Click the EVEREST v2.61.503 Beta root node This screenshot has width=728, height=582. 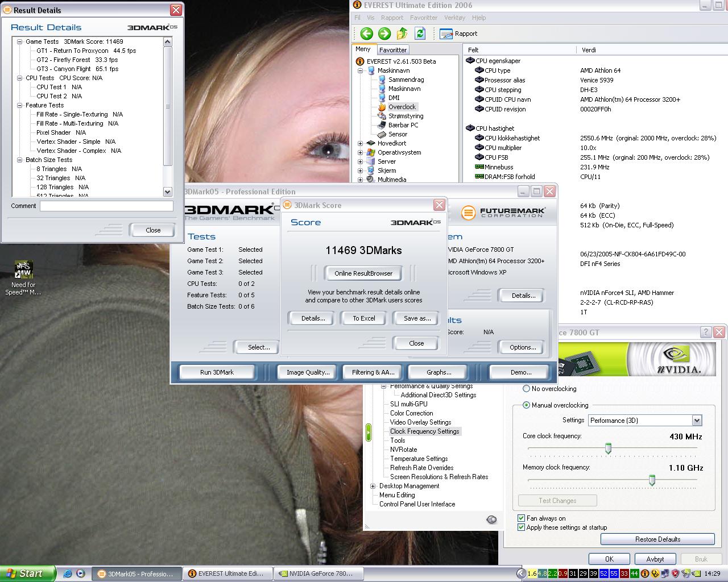point(401,61)
